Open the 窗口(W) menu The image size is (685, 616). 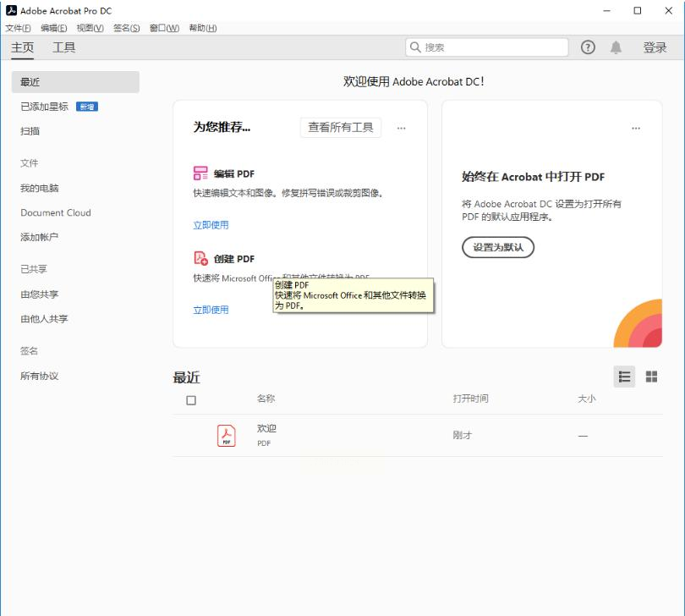tap(164, 28)
